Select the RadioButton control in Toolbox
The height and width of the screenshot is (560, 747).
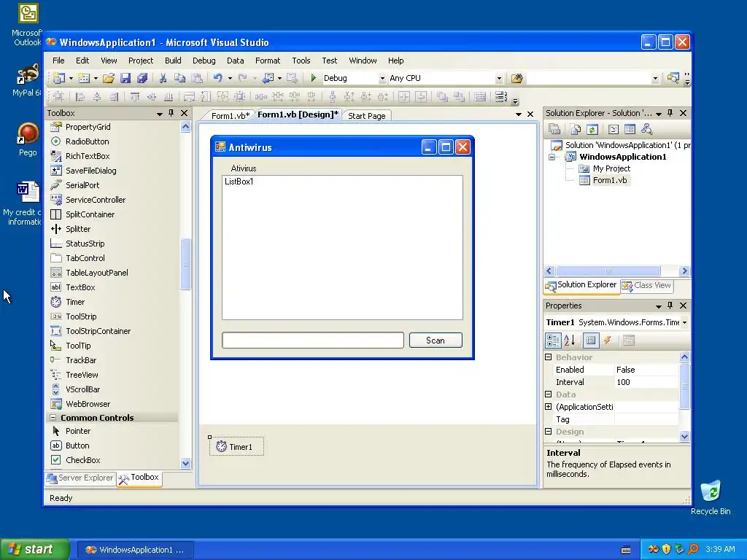coord(88,141)
